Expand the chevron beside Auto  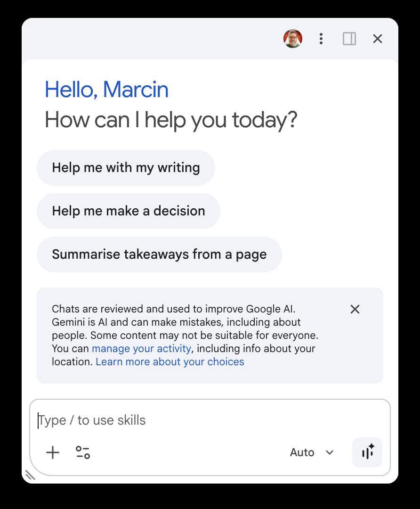330,452
